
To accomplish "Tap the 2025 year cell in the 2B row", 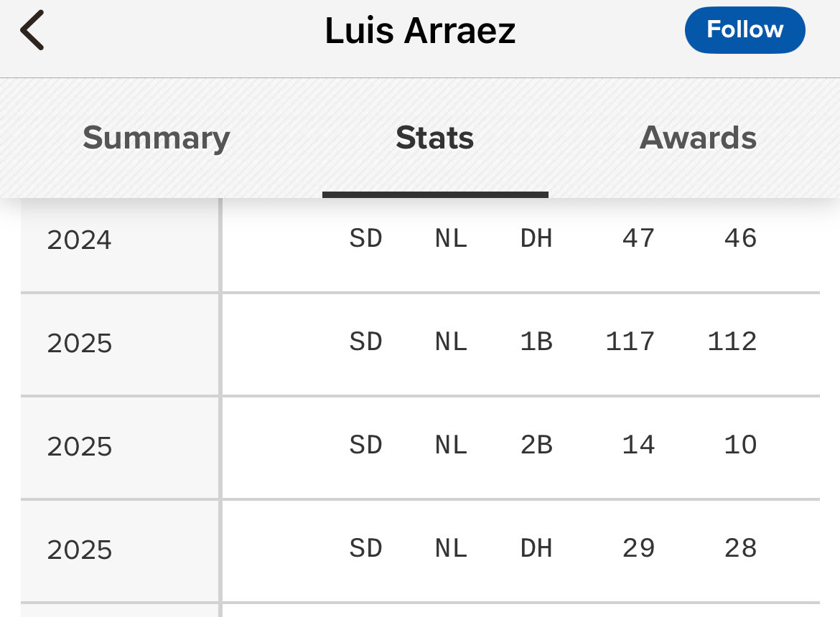I will click(x=80, y=446).
